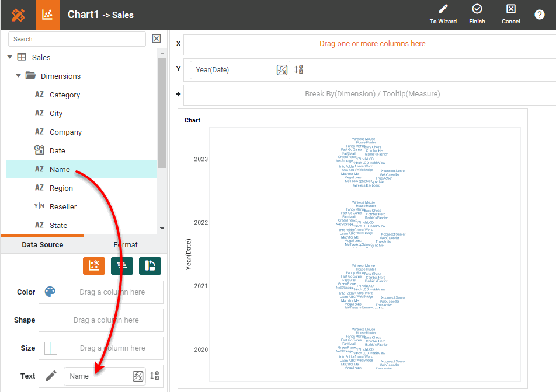
Task: Click the formula icon in Year(Date) field
Action: 282,70
